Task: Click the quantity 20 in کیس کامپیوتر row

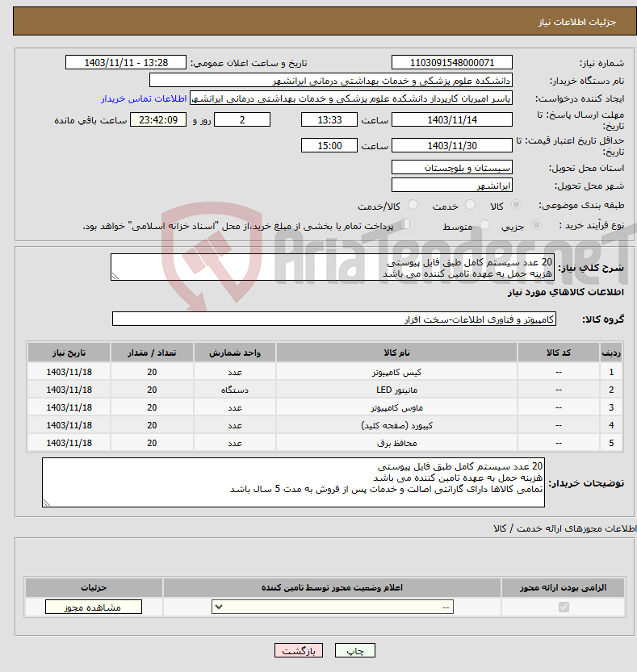Action: click(x=152, y=372)
